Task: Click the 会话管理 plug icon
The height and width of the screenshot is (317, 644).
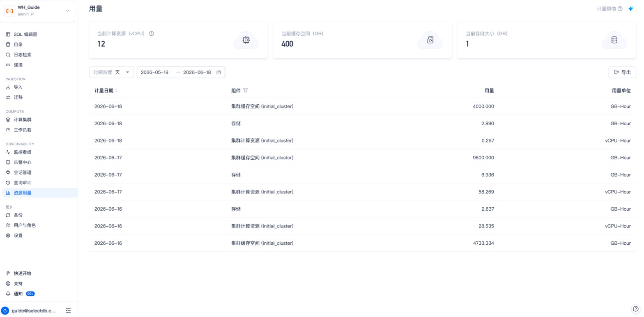Action: [x=8, y=172]
